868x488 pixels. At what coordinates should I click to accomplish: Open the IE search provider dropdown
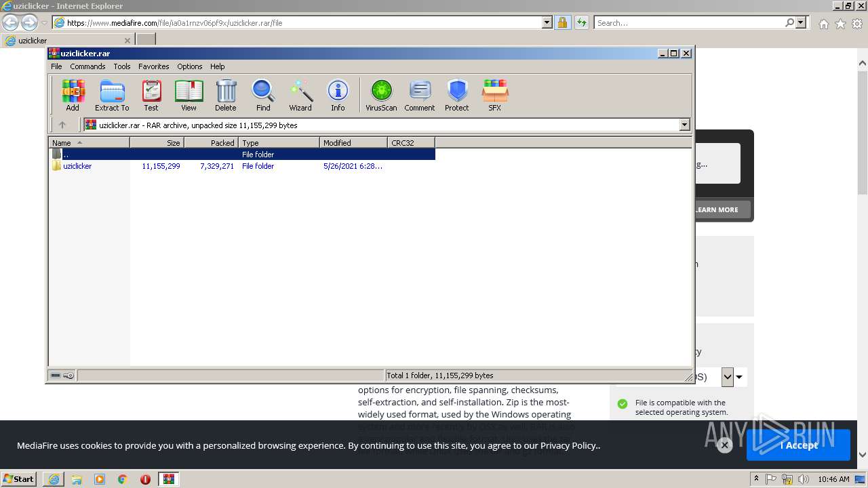click(x=801, y=22)
